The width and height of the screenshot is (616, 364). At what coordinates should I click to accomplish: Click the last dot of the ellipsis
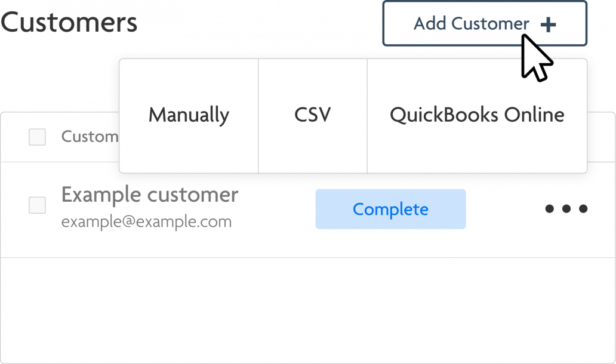pos(583,208)
